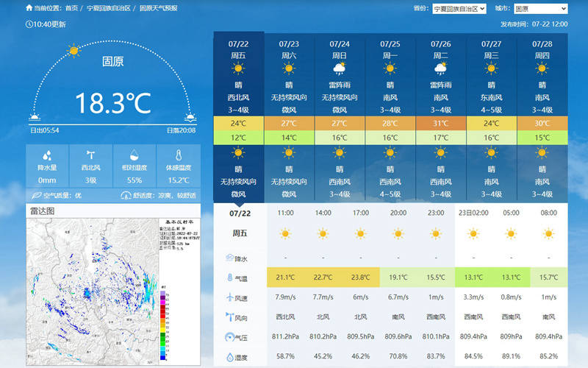Open the 城市 city dropdown

tap(540, 9)
